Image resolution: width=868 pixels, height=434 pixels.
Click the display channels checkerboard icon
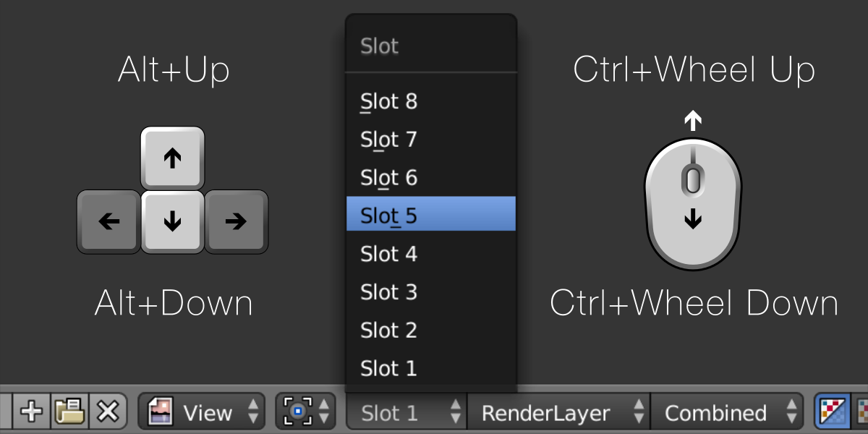[833, 411]
